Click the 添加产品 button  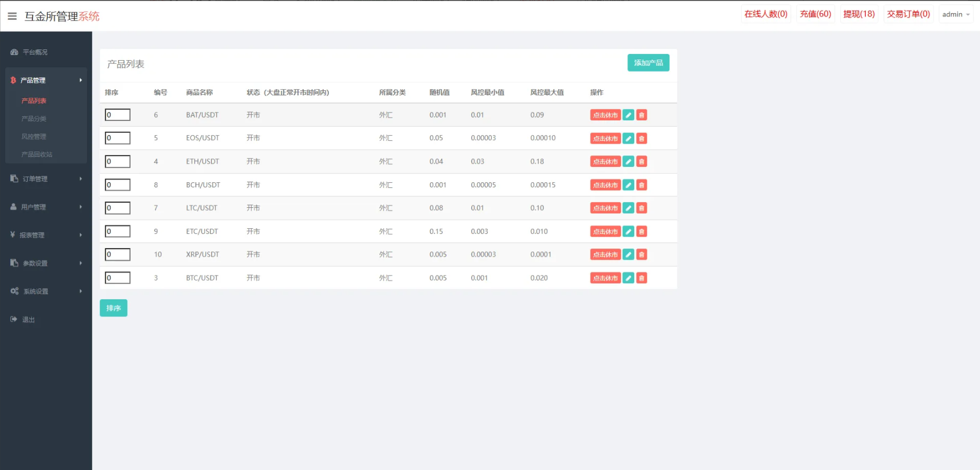click(648, 63)
